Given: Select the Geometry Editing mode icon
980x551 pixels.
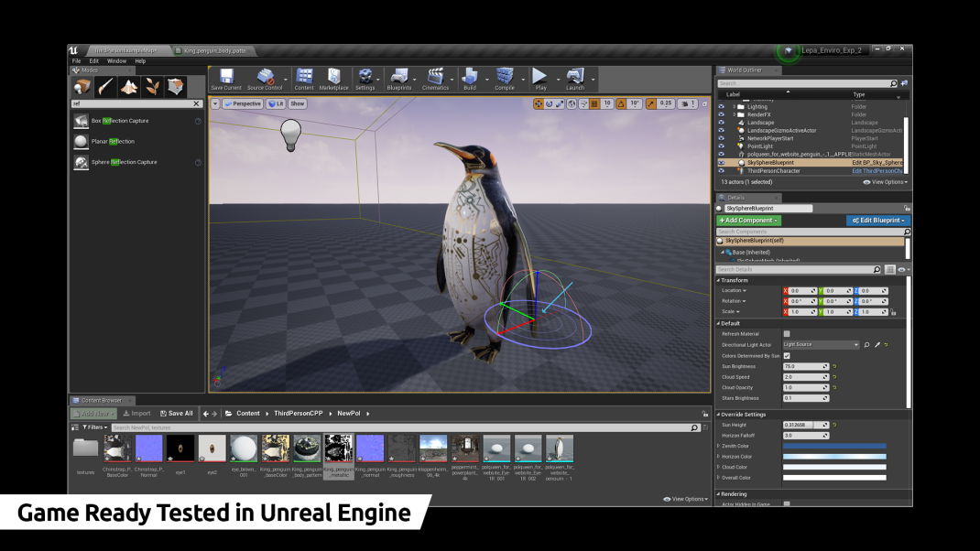Looking at the screenshot, I should click(x=176, y=87).
